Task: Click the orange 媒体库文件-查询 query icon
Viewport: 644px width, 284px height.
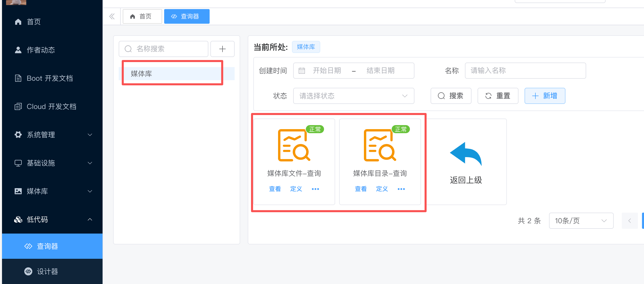Action: pos(294,145)
